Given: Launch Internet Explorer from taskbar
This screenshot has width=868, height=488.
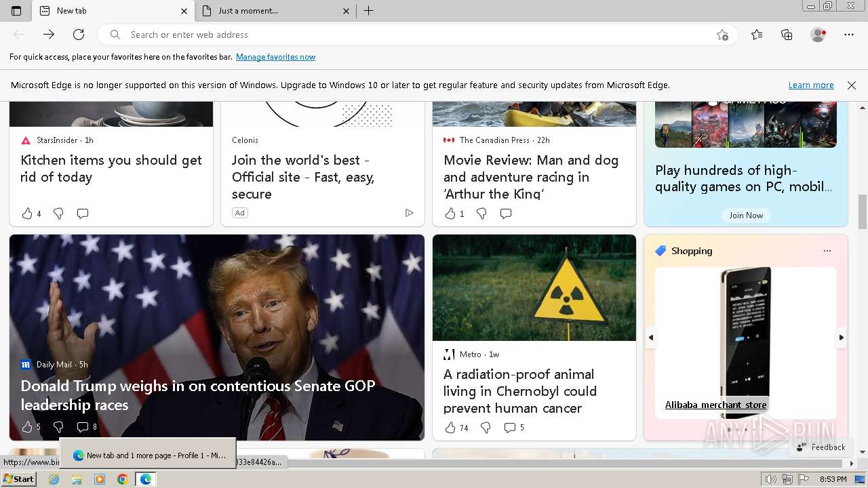Looking at the screenshot, I should pos(54,479).
